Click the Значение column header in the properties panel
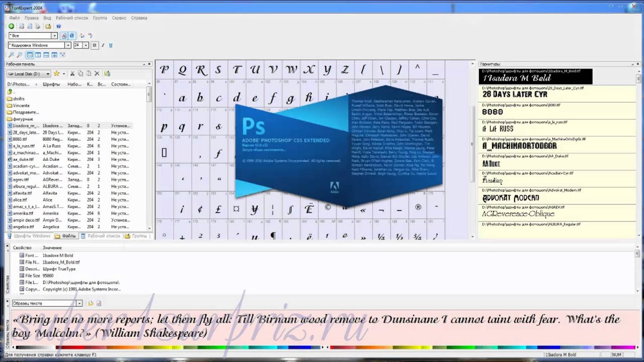This screenshot has width=644, height=362. [x=82, y=247]
